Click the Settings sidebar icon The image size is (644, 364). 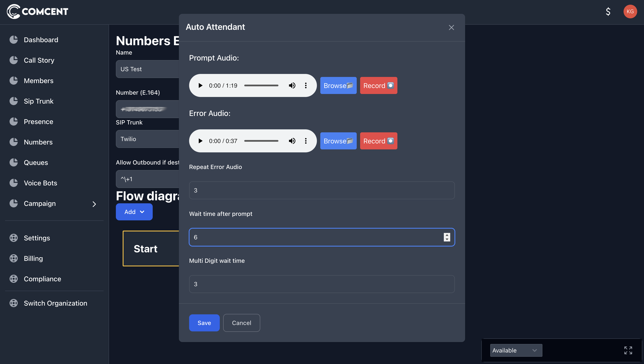14,238
